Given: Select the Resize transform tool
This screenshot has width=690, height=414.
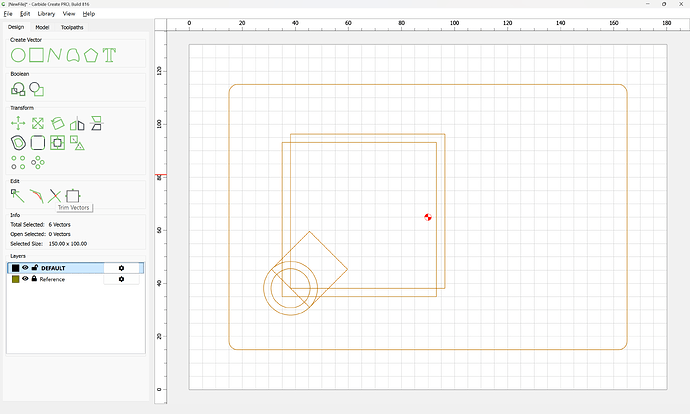Looking at the screenshot, I should [38, 123].
